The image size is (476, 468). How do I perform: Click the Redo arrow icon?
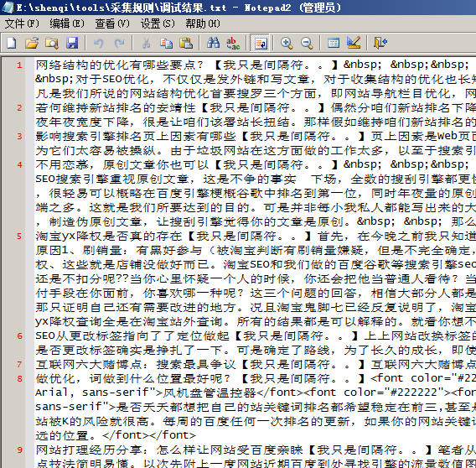point(119,43)
